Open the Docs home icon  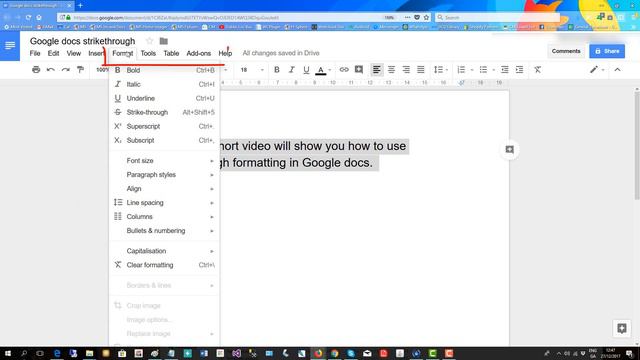click(x=10, y=45)
